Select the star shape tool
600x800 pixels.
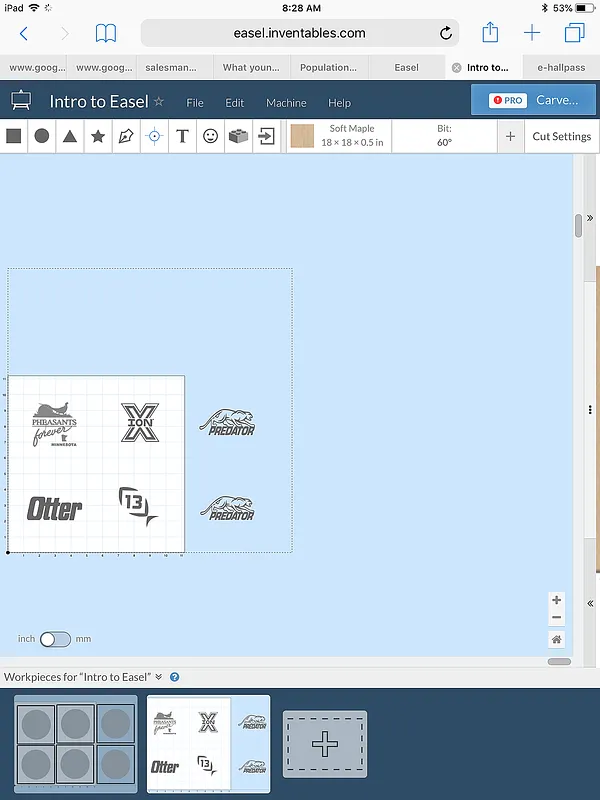click(98, 137)
